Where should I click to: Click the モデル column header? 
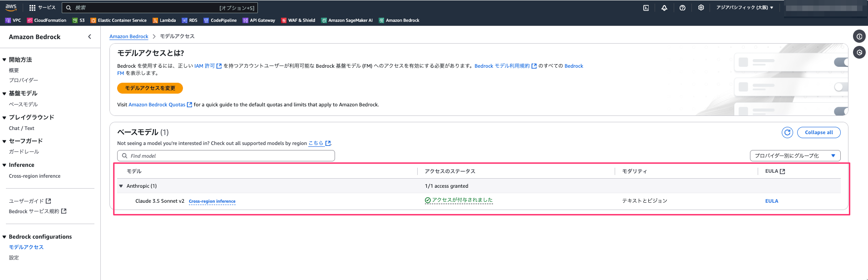(134, 171)
